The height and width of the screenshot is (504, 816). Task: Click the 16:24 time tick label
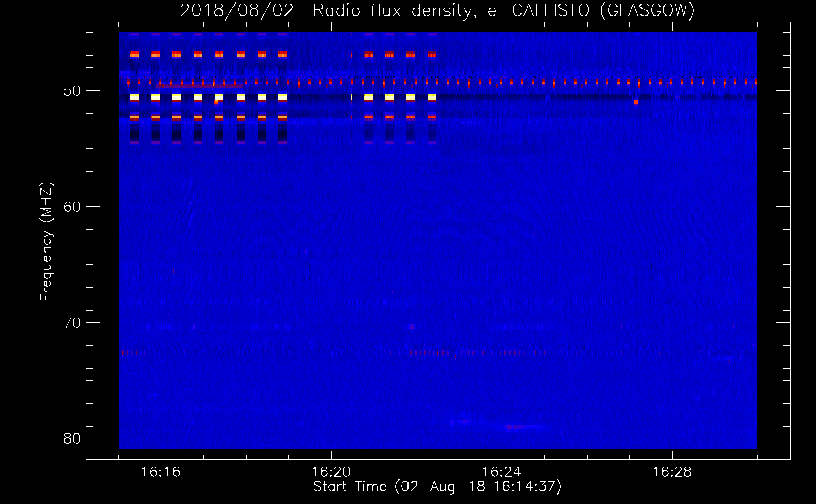501,472
